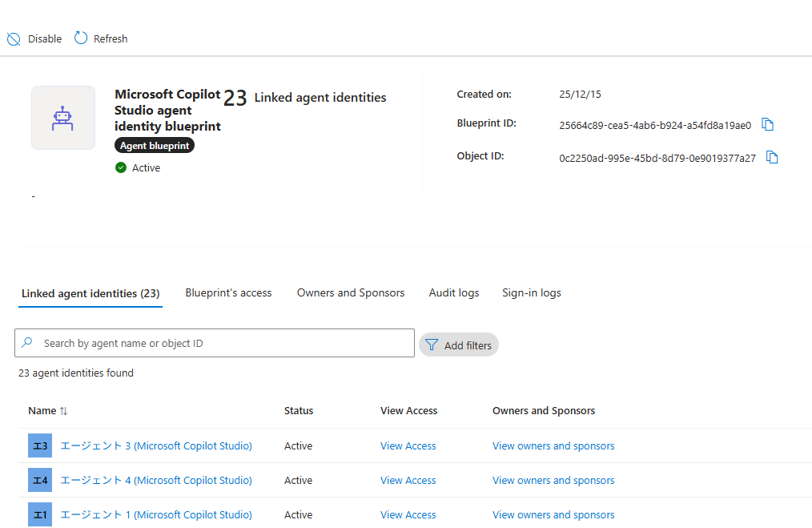Go to the Sign-in logs tab
This screenshot has width=812, height=528.
pyautogui.click(x=531, y=292)
